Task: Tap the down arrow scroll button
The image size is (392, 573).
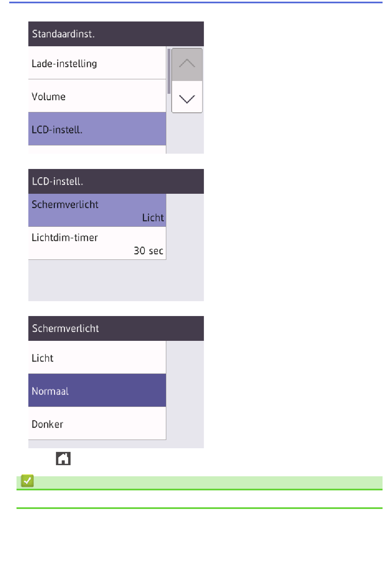Action: pos(187,97)
